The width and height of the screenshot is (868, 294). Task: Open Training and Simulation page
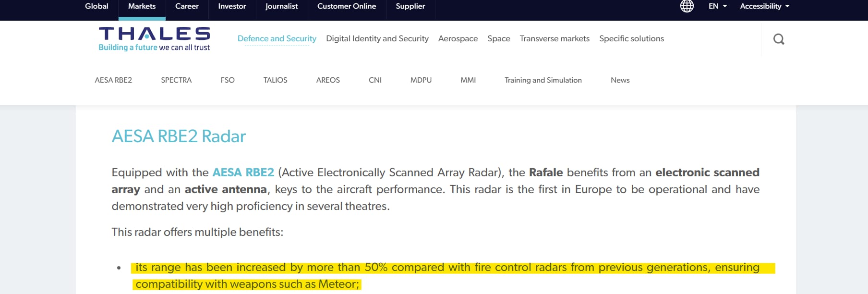tap(543, 80)
